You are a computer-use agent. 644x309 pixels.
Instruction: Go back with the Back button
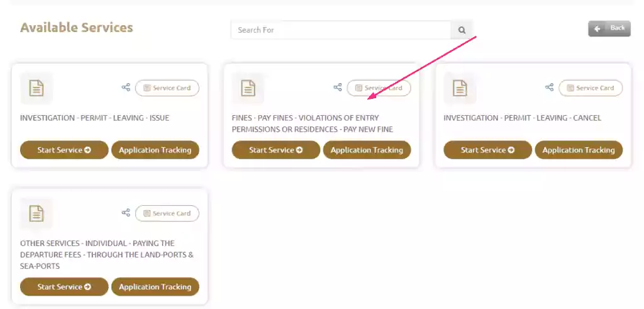609,28
